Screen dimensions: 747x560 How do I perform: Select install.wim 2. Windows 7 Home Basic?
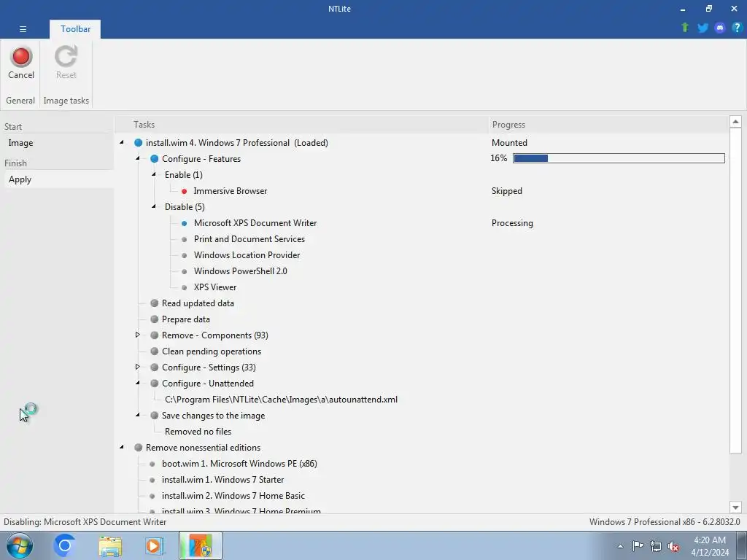tap(233, 496)
